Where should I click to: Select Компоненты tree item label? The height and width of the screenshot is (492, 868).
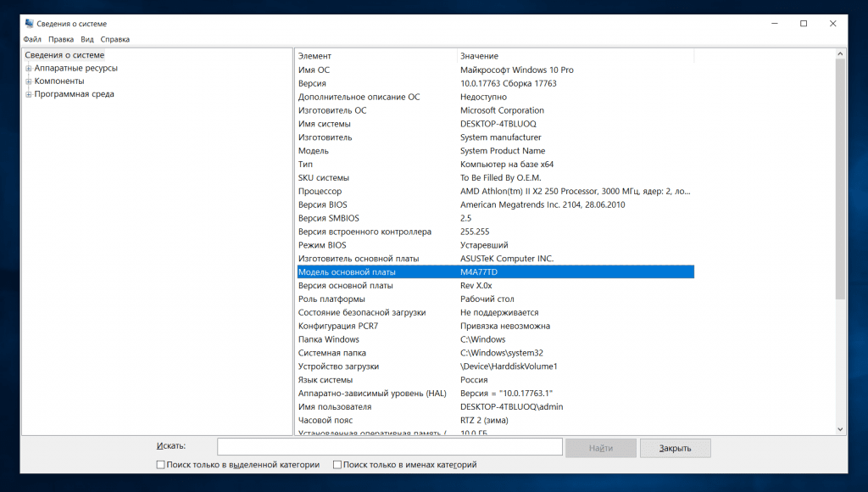coord(59,81)
